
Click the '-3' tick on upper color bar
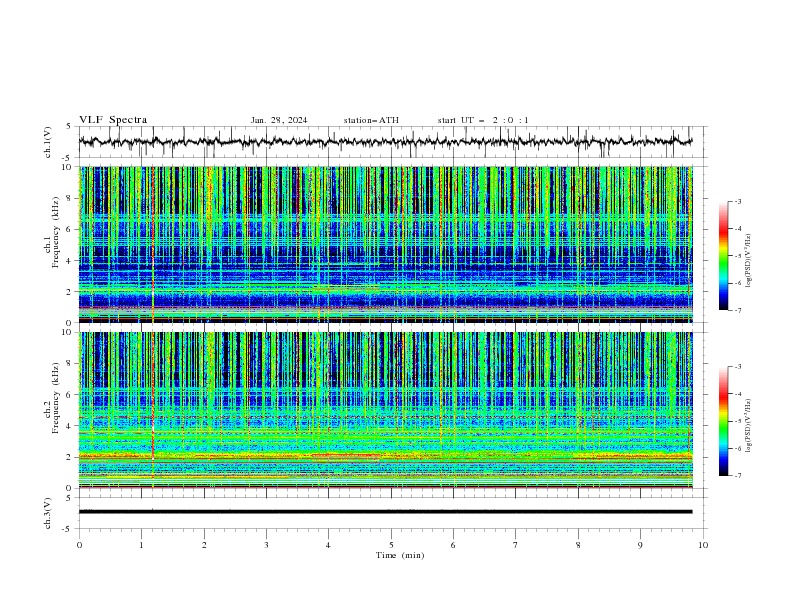[x=738, y=201]
